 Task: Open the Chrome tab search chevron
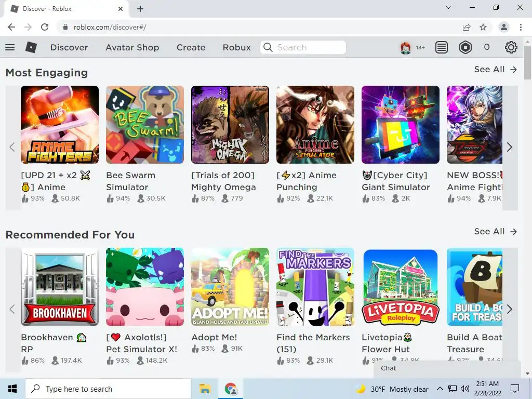click(x=448, y=7)
